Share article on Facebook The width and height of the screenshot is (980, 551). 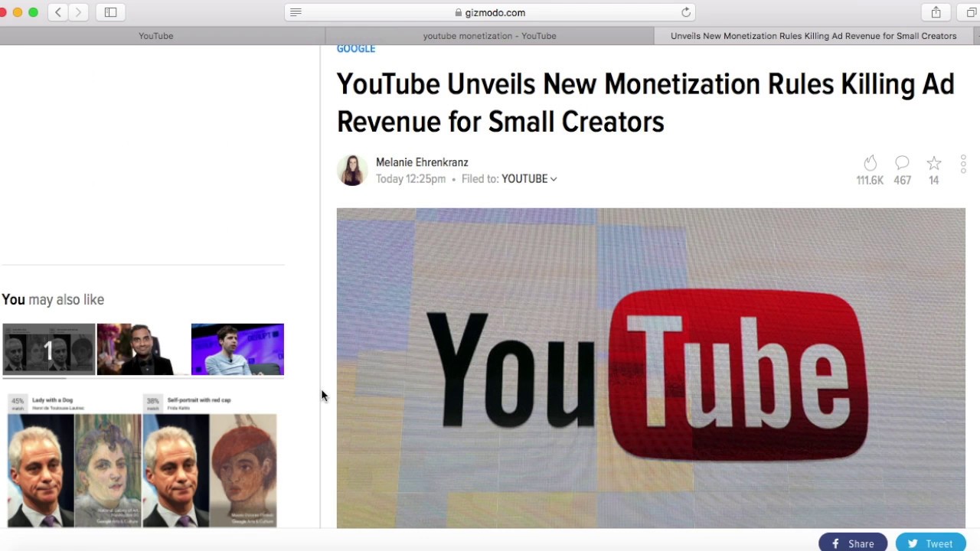(853, 543)
